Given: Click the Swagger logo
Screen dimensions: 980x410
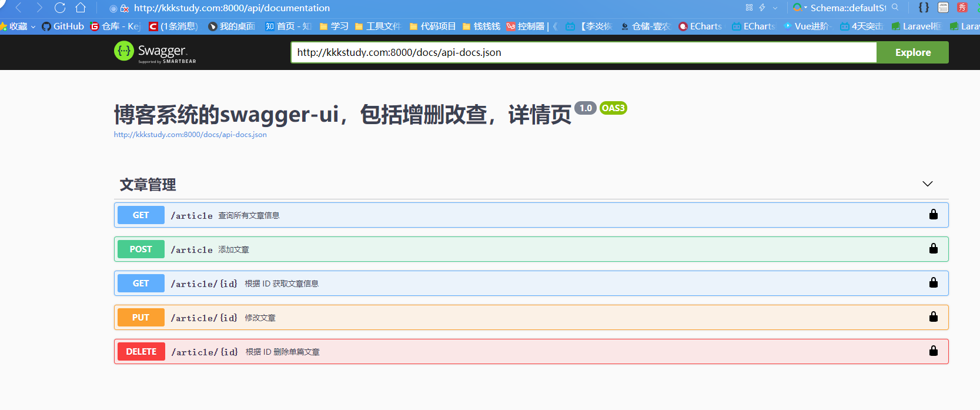Looking at the screenshot, I should click(155, 52).
